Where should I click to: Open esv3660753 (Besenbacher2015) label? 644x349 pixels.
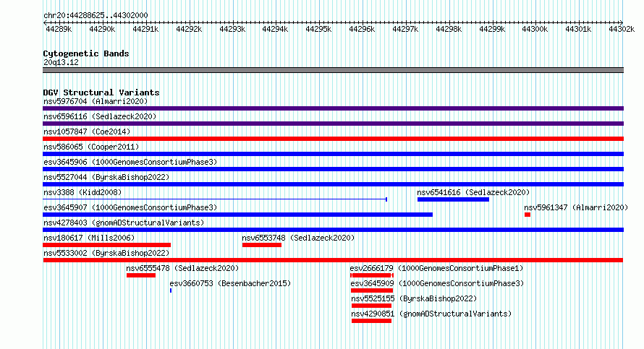[x=230, y=283]
